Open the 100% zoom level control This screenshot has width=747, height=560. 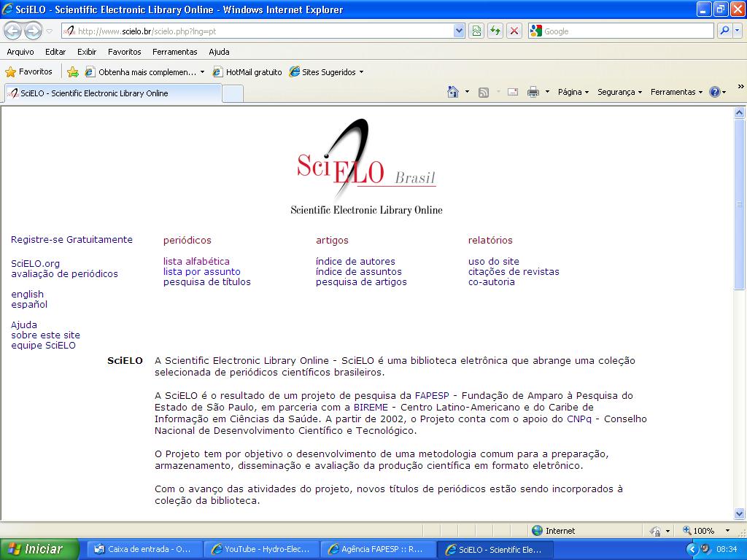pyautogui.click(x=706, y=531)
